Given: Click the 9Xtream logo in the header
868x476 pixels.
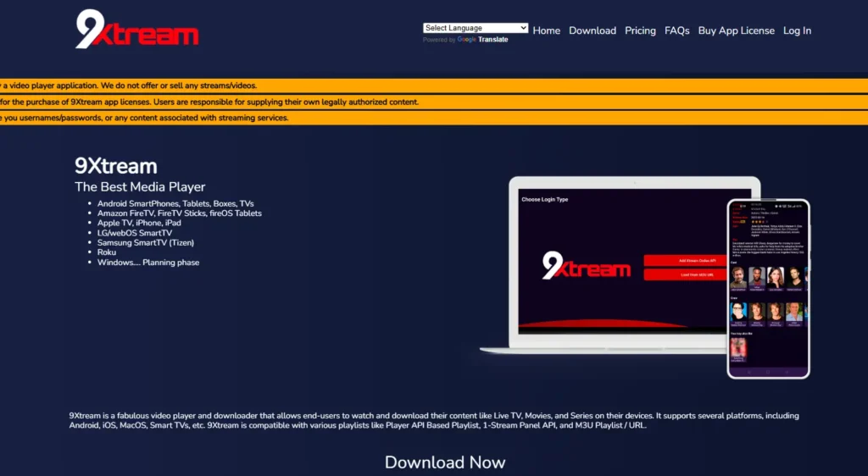Looking at the screenshot, I should (x=136, y=30).
